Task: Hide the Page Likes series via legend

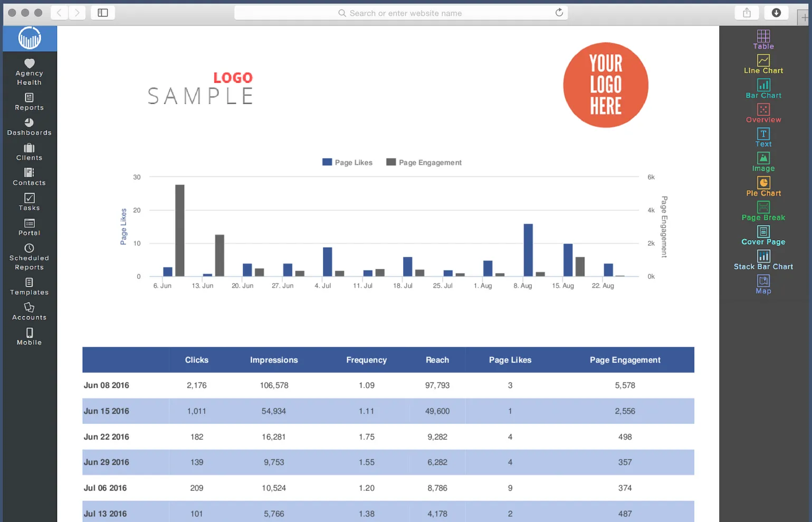Action: coord(347,162)
